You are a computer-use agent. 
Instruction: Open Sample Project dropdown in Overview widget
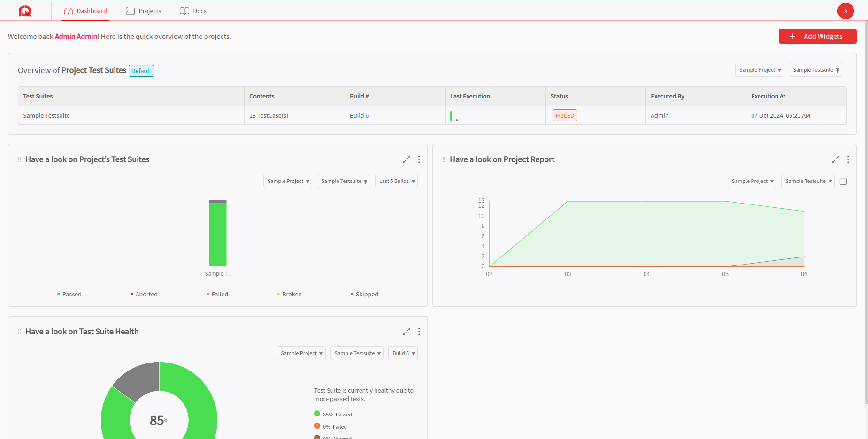coord(760,70)
